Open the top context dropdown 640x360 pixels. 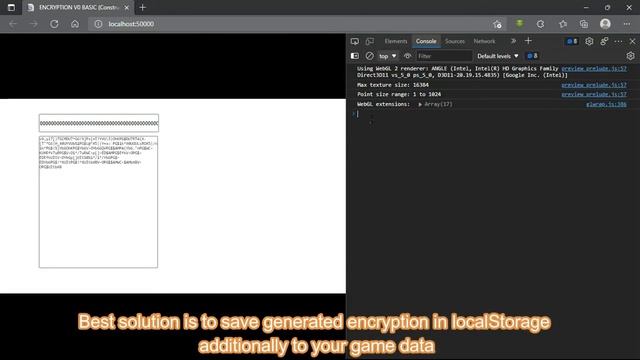pyautogui.click(x=388, y=56)
